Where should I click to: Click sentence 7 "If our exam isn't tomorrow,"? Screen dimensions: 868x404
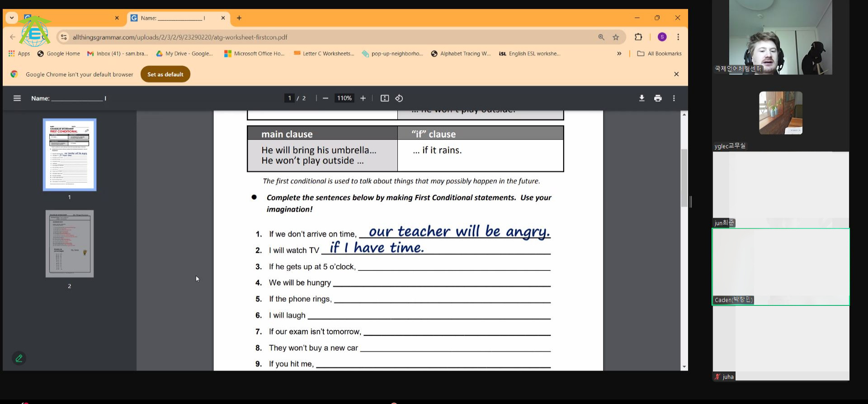point(315,332)
